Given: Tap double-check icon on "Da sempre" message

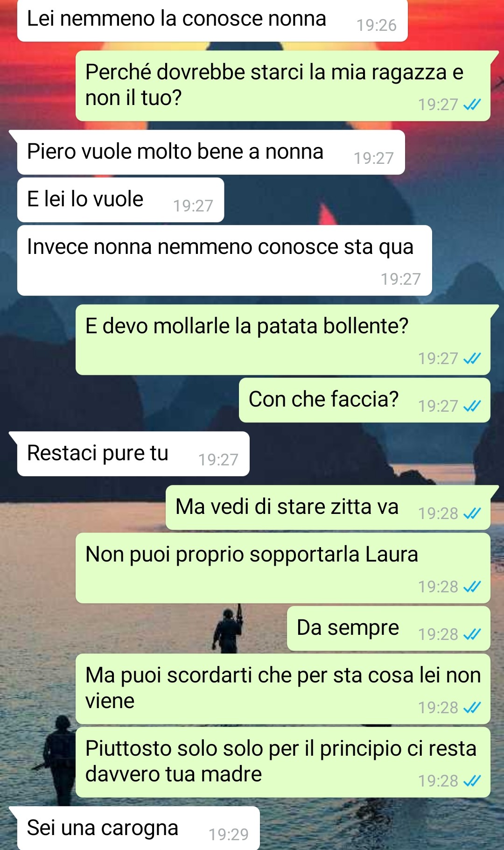Looking at the screenshot, I should pyautogui.click(x=472, y=634).
